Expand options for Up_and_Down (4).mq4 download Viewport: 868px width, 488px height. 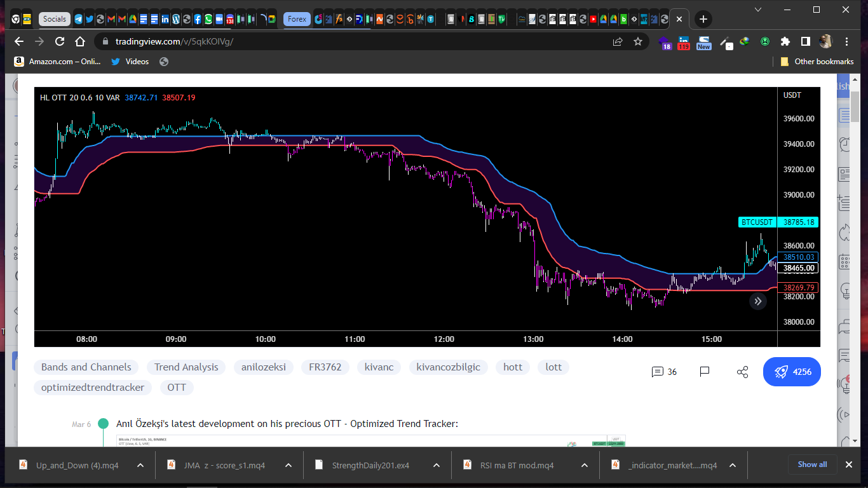(140, 465)
